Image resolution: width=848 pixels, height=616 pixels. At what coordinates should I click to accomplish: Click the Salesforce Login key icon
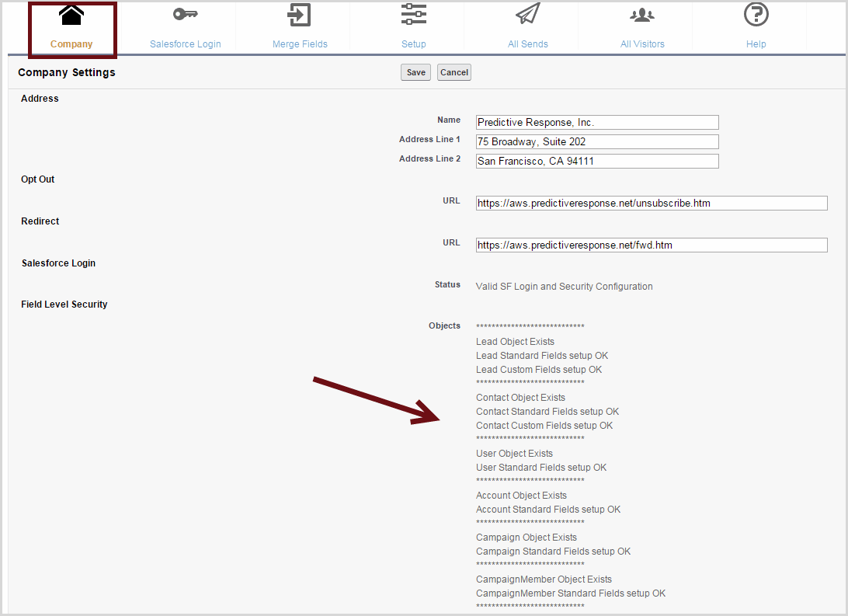click(x=185, y=15)
